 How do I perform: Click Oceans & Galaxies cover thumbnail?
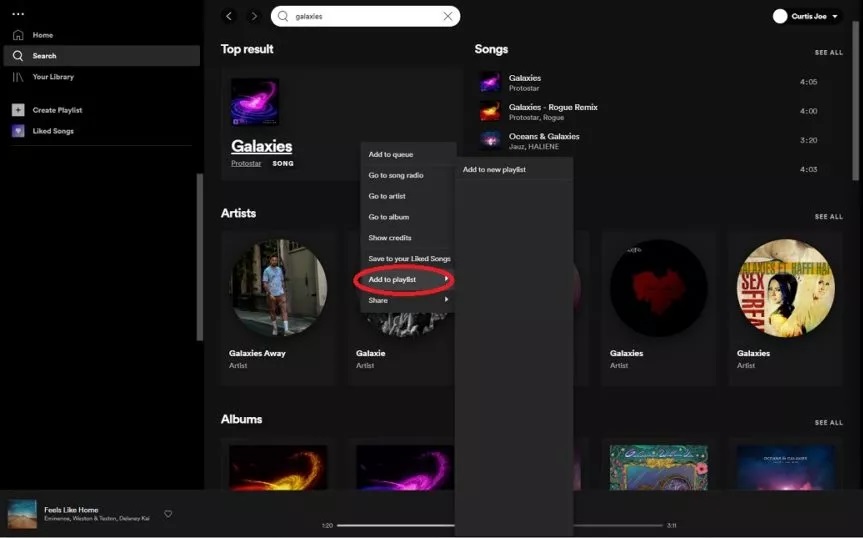coord(490,141)
